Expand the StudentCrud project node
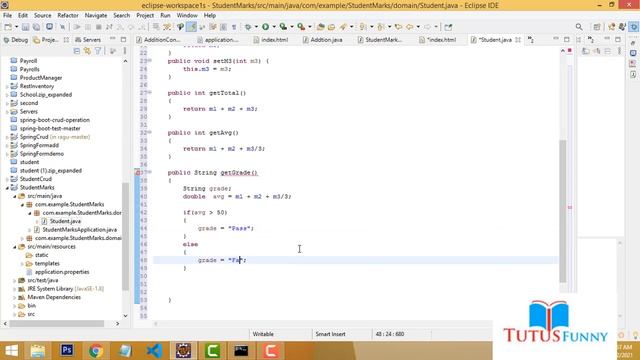 pyautogui.click(x=7, y=179)
